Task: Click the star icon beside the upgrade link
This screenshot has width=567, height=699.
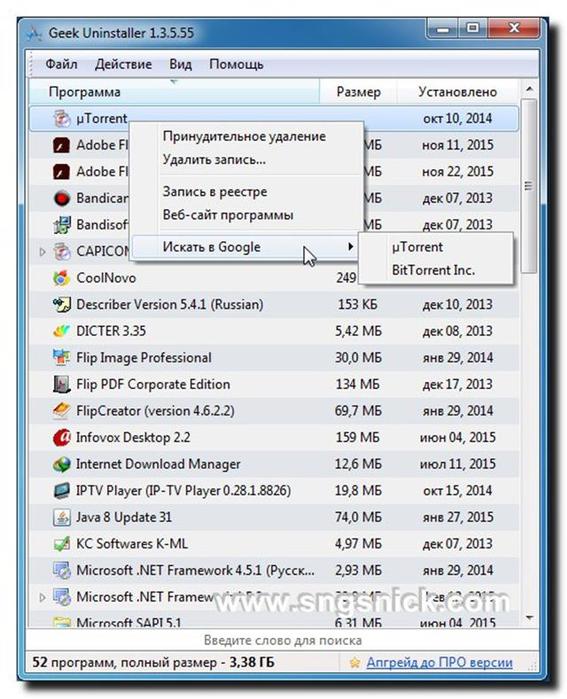Action: (x=355, y=663)
